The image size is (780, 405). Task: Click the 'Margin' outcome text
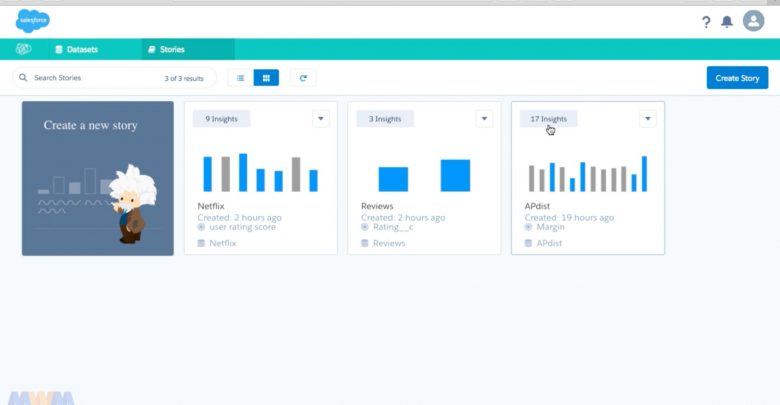click(x=551, y=227)
